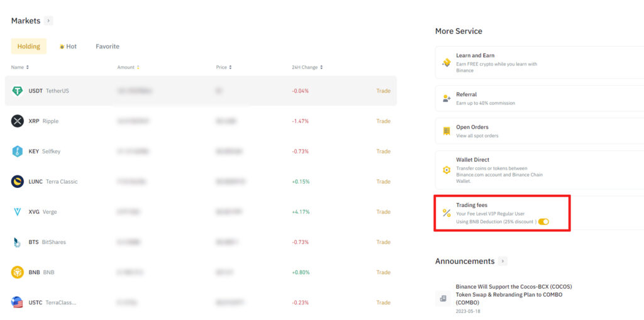This screenshot has height=320, width=644.
Task: Click the Trading fees percent icon
Action: click(x=447, y=212)
